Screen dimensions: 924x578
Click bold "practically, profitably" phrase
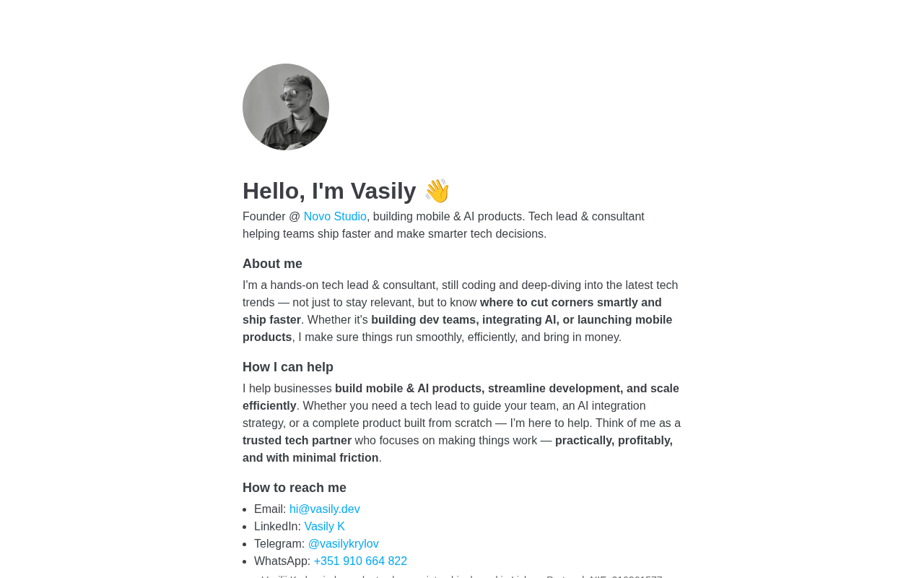(x=614, y=441)
